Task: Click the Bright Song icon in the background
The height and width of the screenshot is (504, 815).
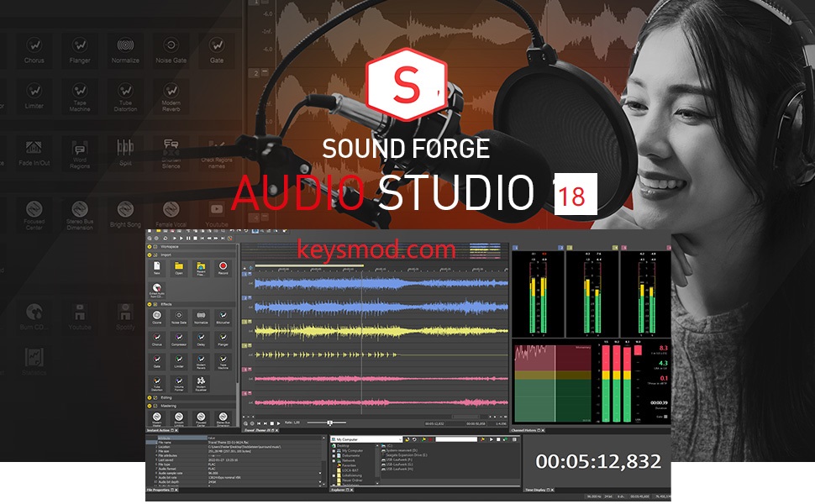Action: 125,214
